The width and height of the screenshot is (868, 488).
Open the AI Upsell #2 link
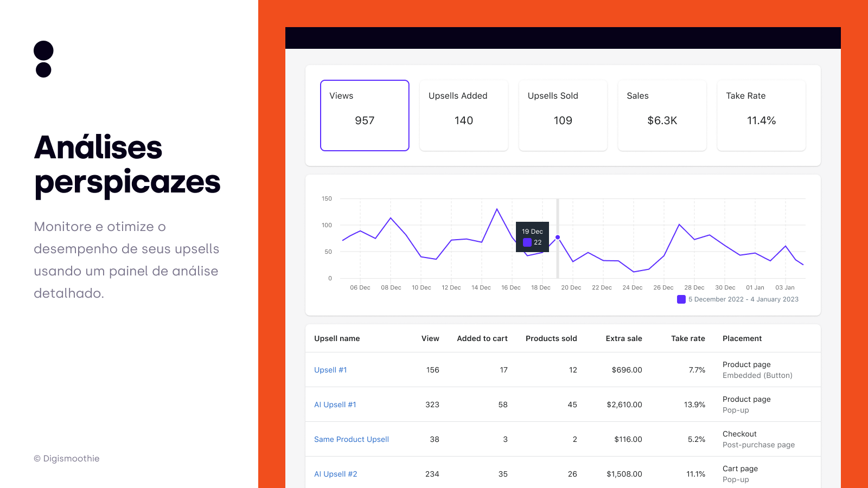point(336,474)
